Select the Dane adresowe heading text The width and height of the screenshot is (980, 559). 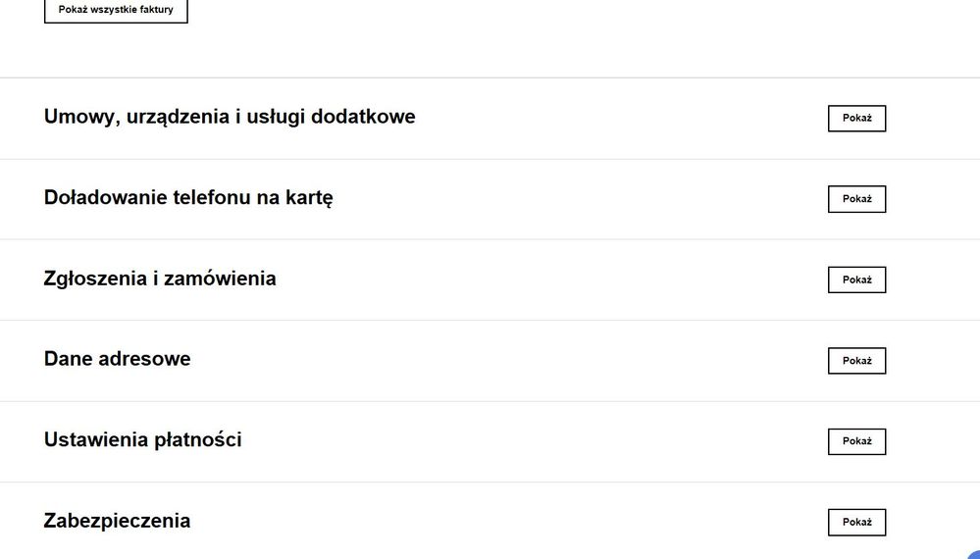118,359
